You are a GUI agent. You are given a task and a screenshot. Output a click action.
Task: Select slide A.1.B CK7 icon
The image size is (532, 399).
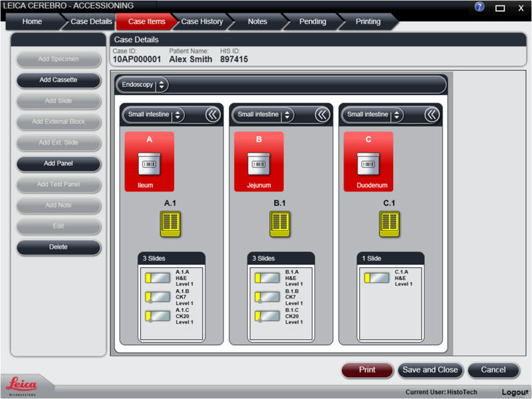coord(158,297)
